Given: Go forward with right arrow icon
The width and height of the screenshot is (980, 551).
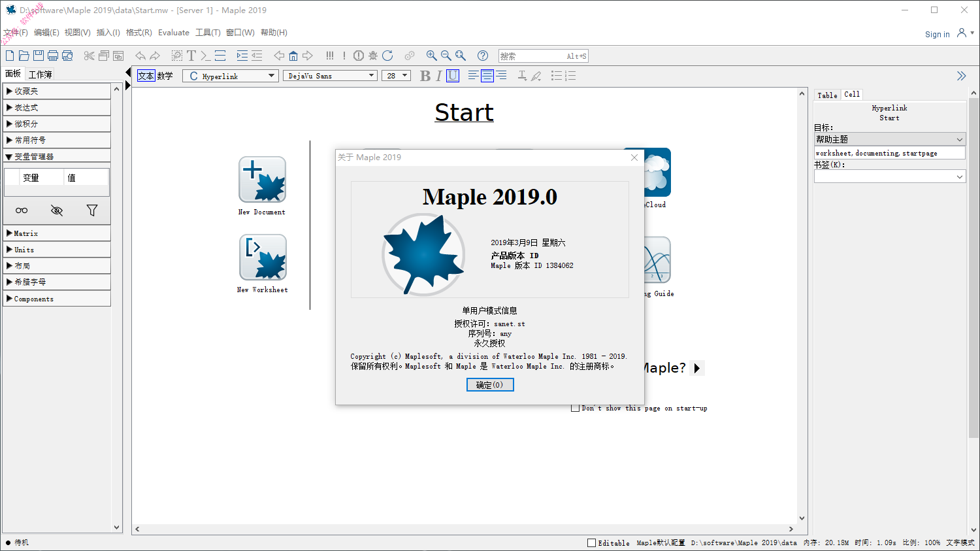Looking at the screenshot, I should 308,56.
